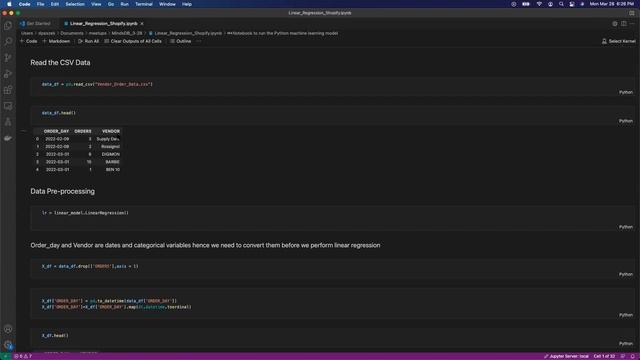Click the notebook settings gear icon

pyautogui.click(x=615, y=24)
